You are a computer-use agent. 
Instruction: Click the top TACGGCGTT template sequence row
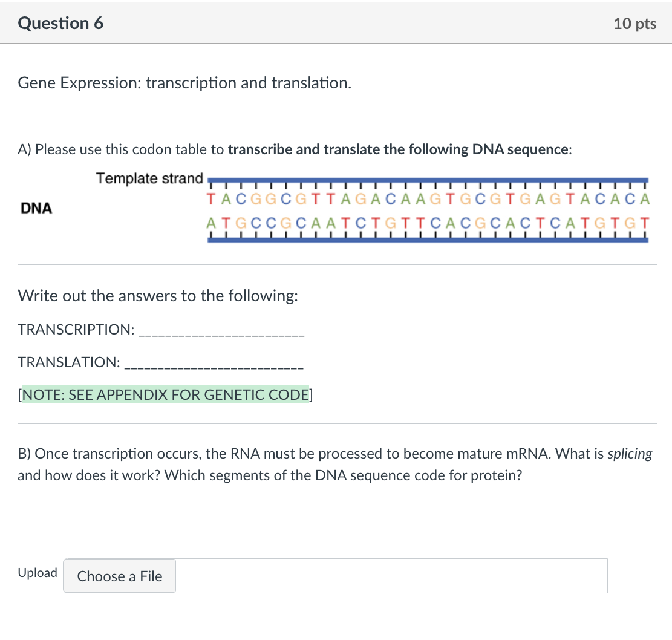[428, 199]
